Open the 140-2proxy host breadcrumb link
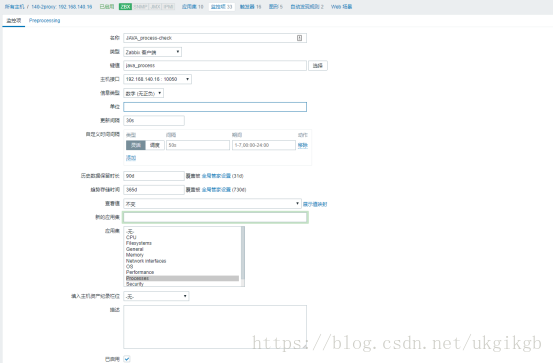The height and width of the screenshot is (363, 553). point(62,7)
